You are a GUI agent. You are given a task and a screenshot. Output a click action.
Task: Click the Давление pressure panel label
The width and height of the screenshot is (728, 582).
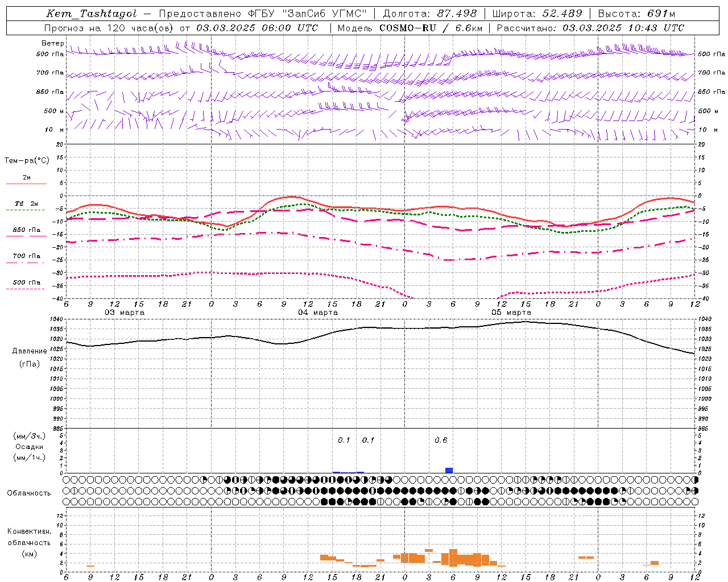coord(30,351)
